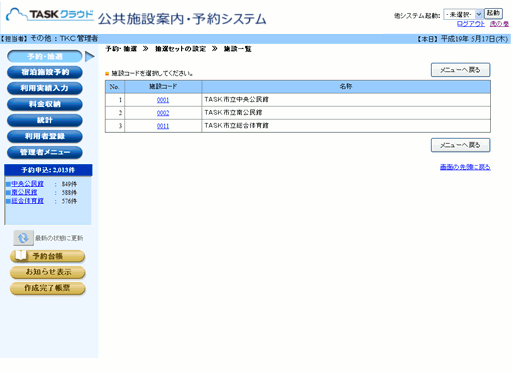Open 利用実績入力 menu
The width and height of the screenshot is (512, 372).
[45, 88]
